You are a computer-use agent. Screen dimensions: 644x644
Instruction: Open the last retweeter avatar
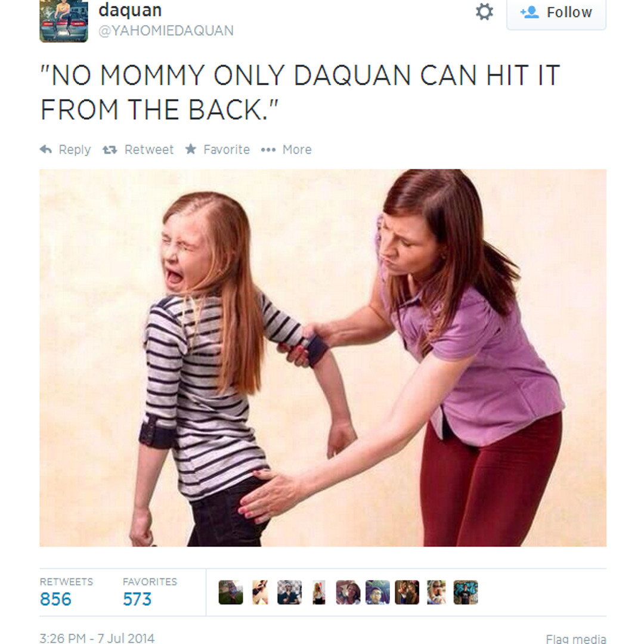466,592
